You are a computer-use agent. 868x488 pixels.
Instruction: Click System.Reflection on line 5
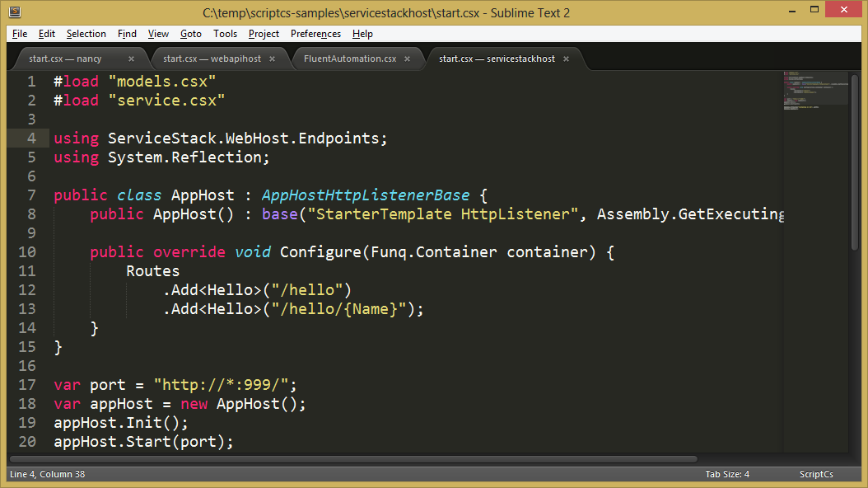(x=184, y=157)
